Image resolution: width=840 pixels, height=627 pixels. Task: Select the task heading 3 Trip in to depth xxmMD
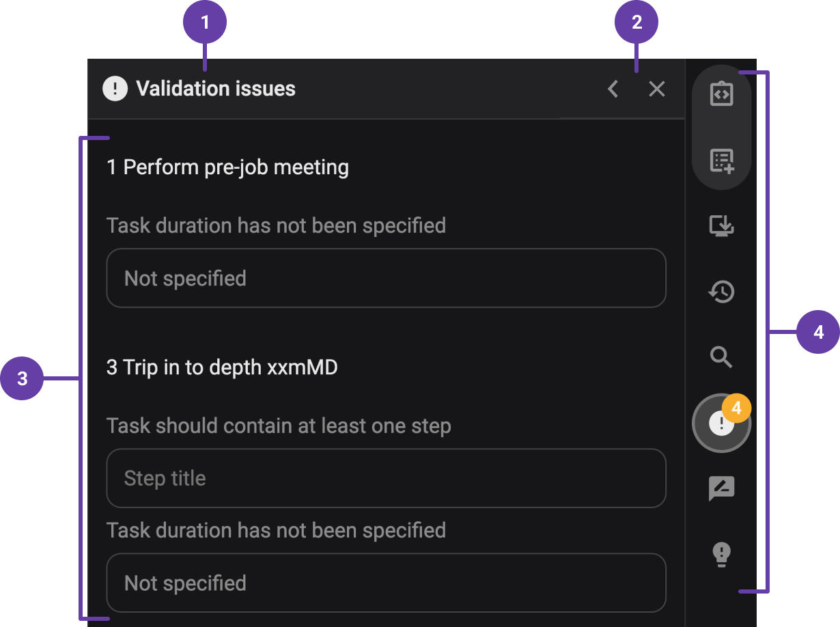pos(221,367)
